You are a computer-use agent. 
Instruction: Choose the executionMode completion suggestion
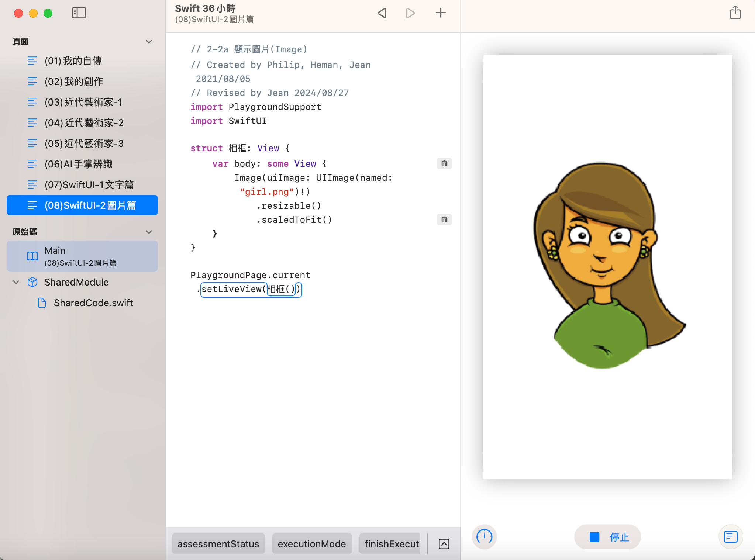coord(311,544)
